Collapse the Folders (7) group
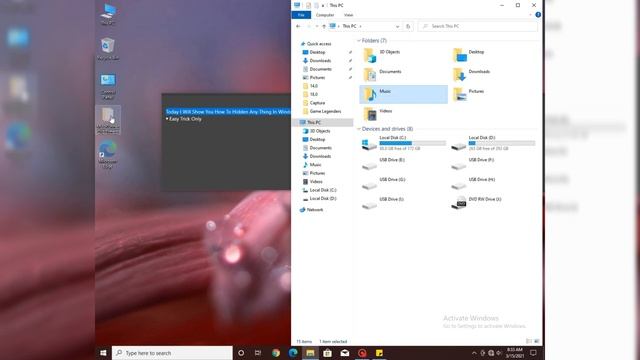Viewport: 640px width, 360px height. [x=359, y=41]
